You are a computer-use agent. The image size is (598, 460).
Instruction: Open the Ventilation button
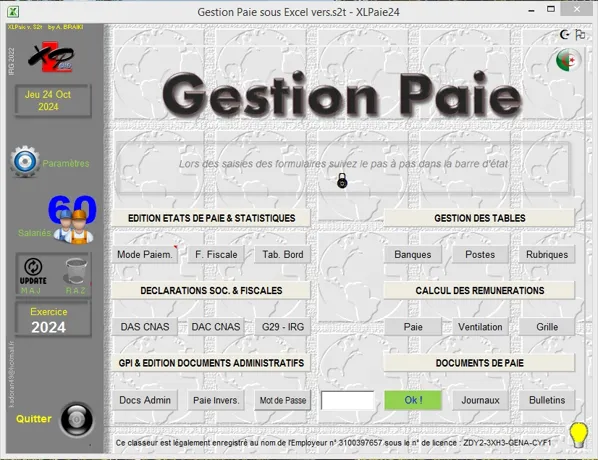[x=480, y=327]
